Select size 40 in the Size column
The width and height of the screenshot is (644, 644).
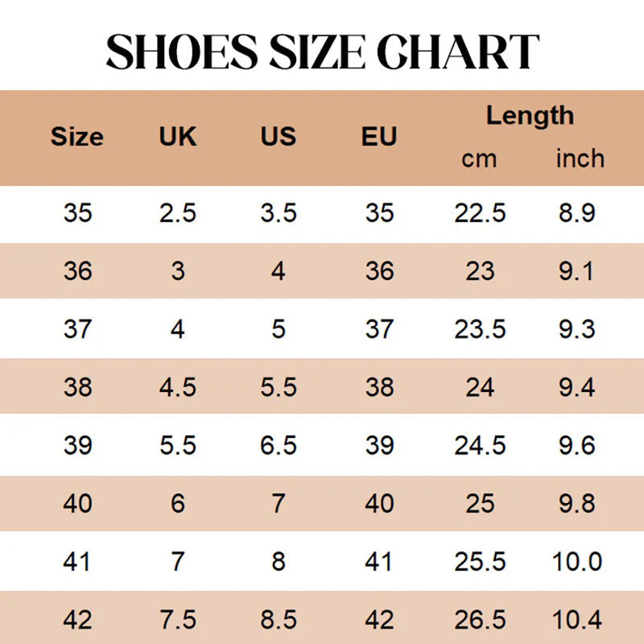(x=77, y=504)
